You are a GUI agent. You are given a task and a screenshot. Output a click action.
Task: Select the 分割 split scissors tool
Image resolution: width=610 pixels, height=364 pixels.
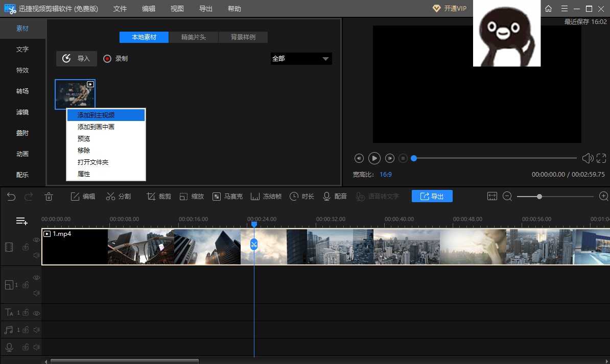[x=119, y=197]
